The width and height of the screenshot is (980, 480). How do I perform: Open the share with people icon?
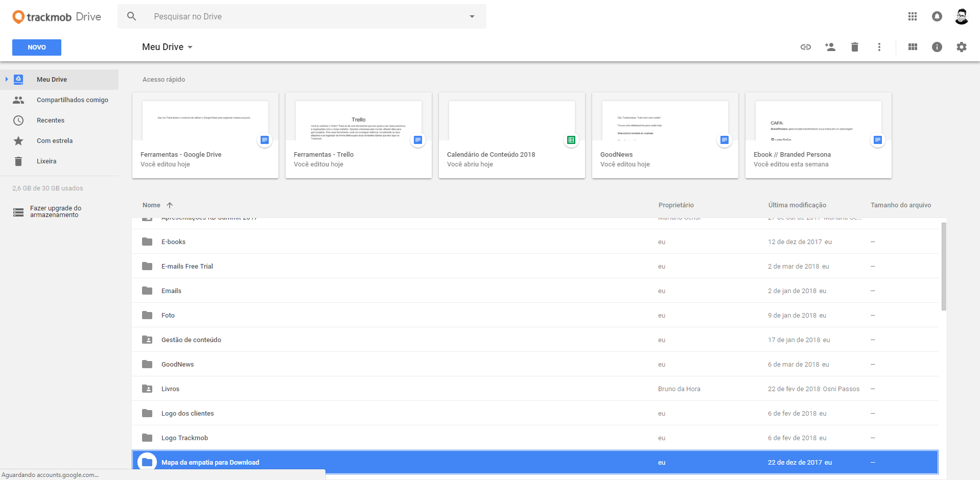pos(830,47)
